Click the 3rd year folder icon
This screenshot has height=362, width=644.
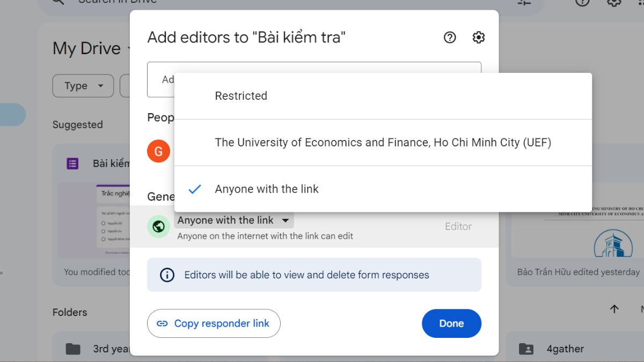pos(72,349)
